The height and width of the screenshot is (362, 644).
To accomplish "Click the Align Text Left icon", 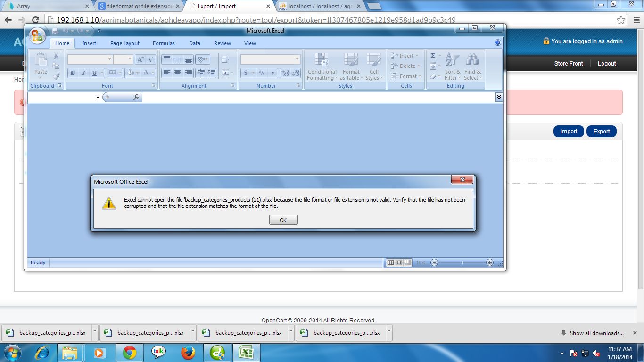I will (167, 73).
